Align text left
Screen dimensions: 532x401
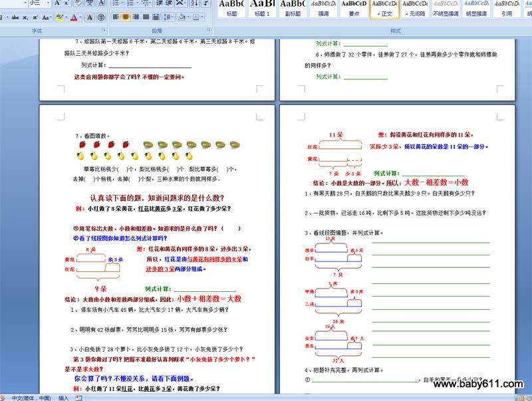[x=116, y=17]
